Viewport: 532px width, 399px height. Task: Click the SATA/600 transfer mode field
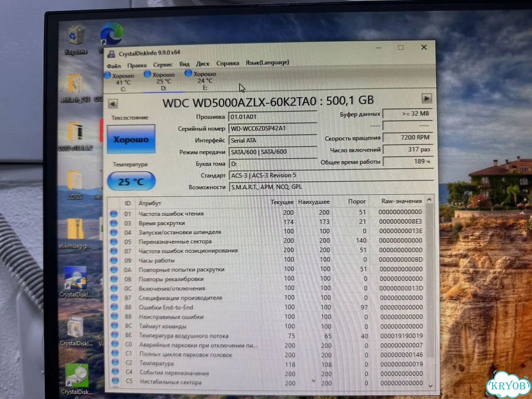coord(273,152)
